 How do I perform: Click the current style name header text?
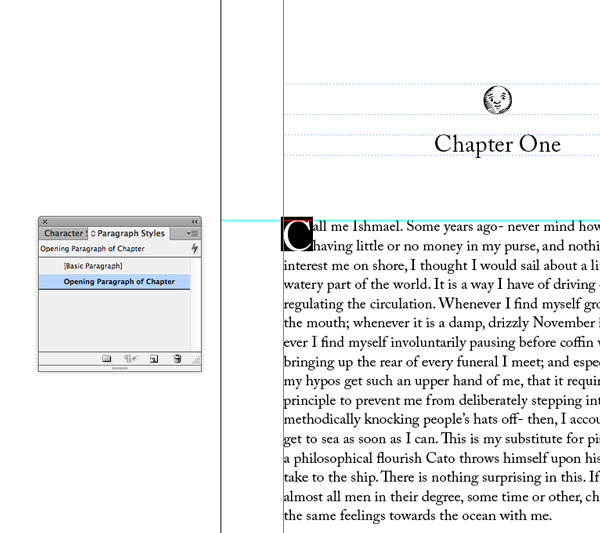click(93, 249)
